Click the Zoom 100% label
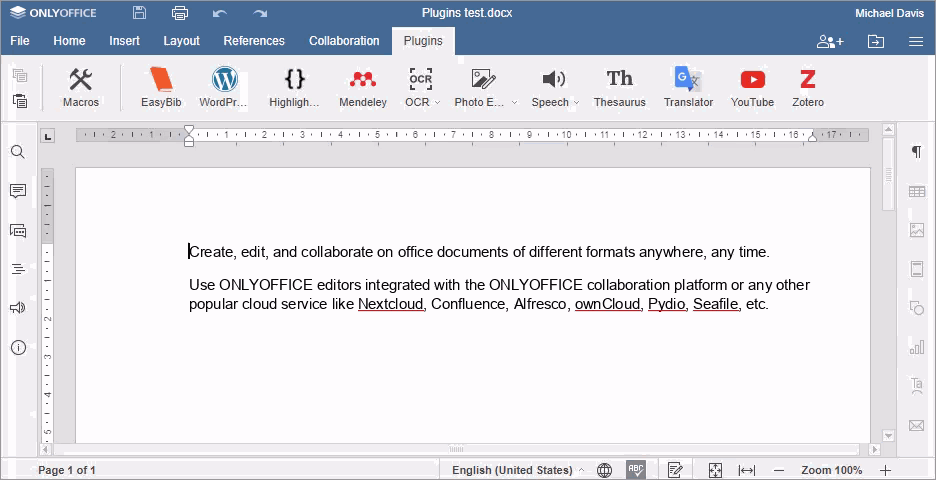This screenshot has width=936, height=480. point(832,470)
